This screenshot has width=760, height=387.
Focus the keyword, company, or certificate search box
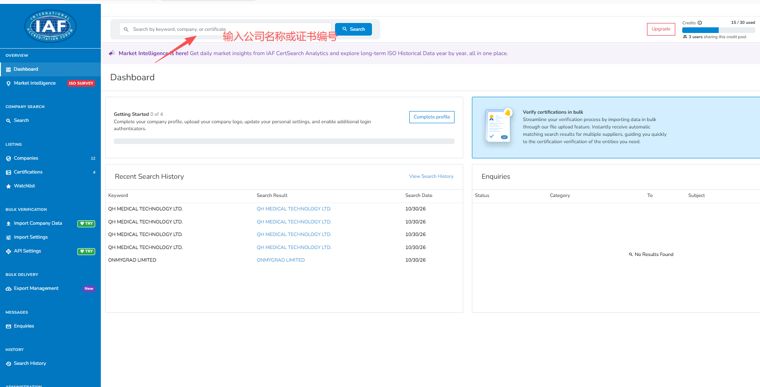point(225,29)
